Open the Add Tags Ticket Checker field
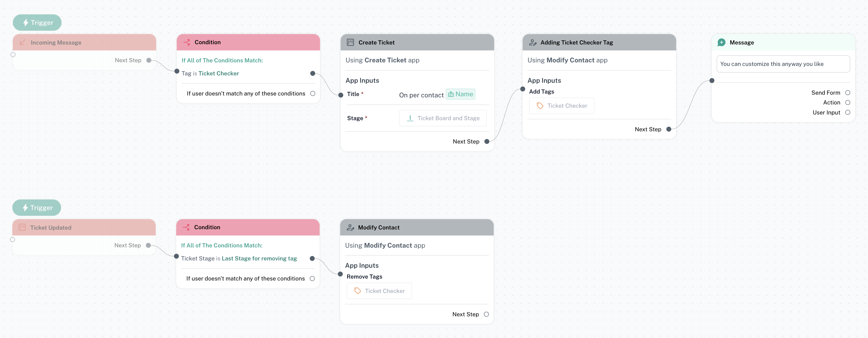 [561, 106]
